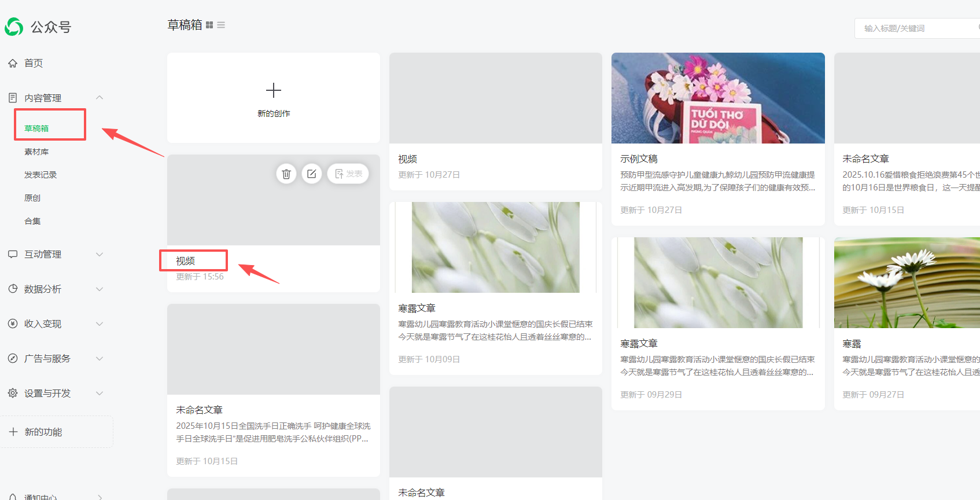Expand the 互动管理 section chevron
Screen dimensions: 980x500
tap(100, 254)
